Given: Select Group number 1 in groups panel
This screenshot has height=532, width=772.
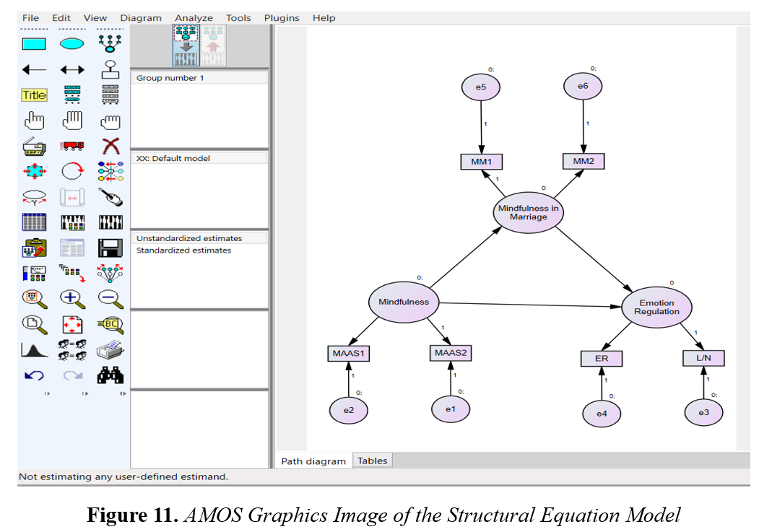Looking at the screenshot, I should pyautogui.click(x=170, y=78).
